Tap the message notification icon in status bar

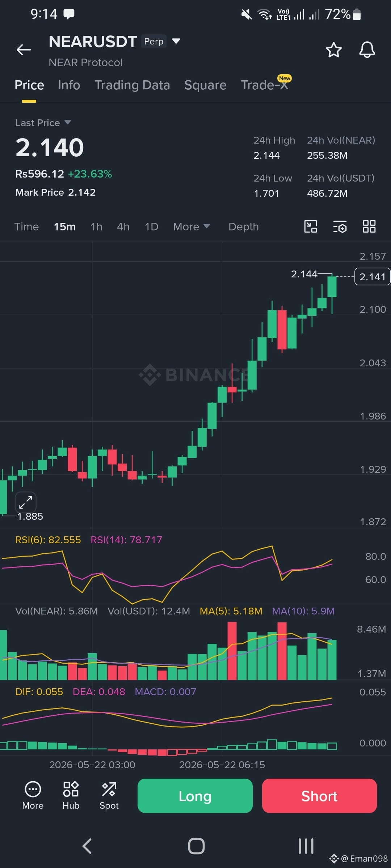69,14
